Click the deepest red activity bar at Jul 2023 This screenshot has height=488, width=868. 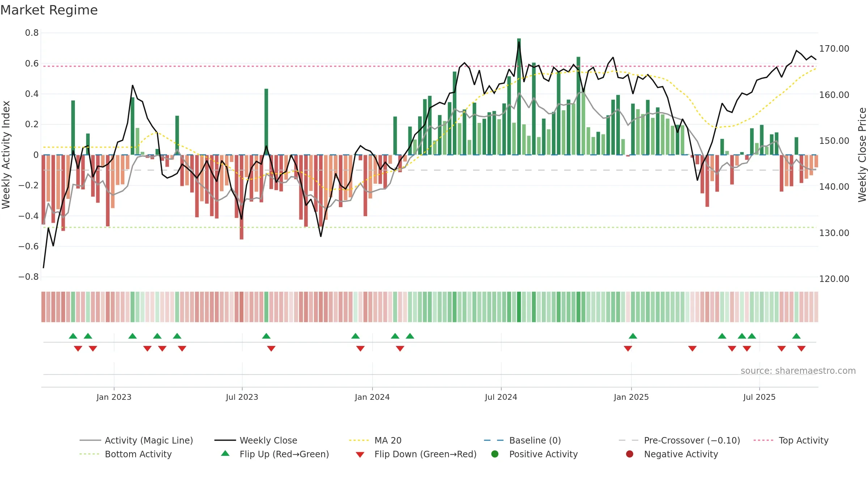point(242,197)
